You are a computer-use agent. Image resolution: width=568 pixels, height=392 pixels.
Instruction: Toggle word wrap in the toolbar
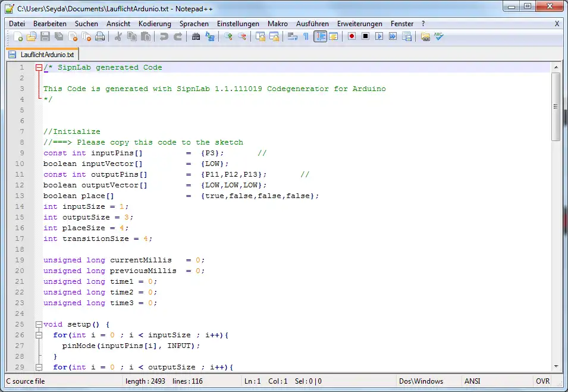292,37
